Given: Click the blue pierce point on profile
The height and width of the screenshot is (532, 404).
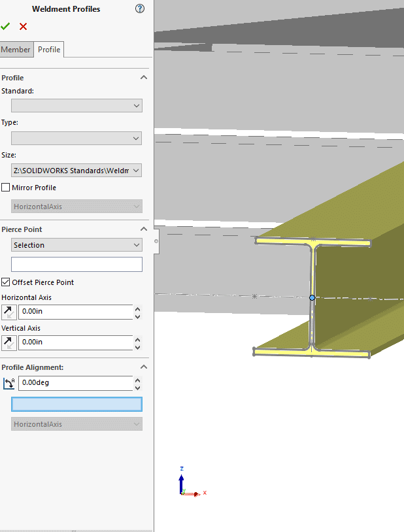Looking at the screenshot, I should point(312,297).
